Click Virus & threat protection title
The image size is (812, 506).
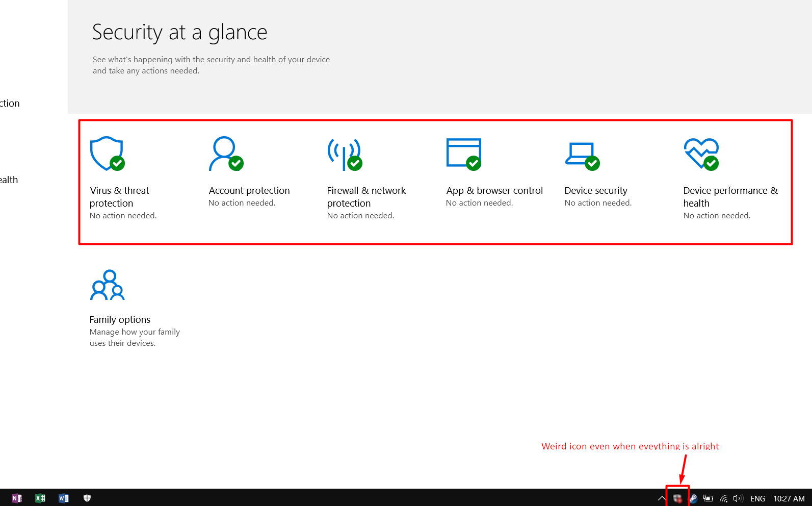point(119,197)
